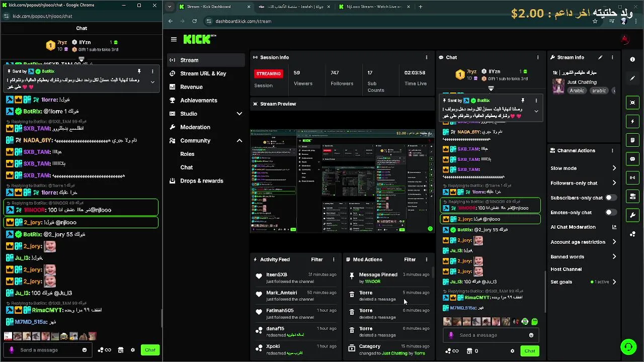Click the Stream Preview thumbnail
Image resolution: width=644 pixels, height=362 pixels.
[342, 181]
